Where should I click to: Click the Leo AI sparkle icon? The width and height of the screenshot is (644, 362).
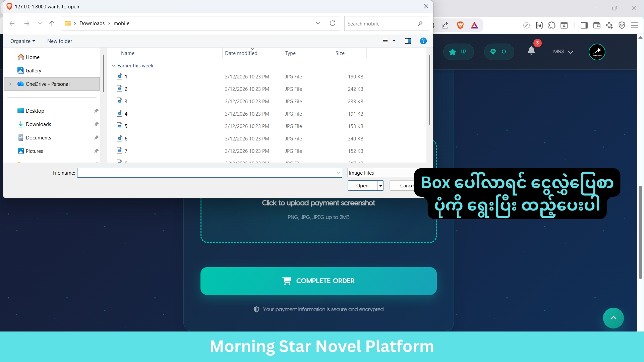(609, 25)
